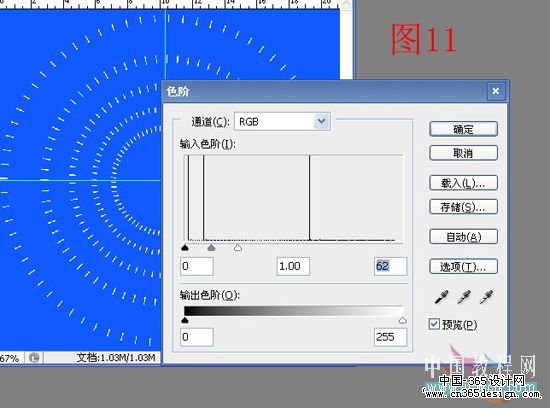This screenshot has height=408, width=550.
Task: Click the 取消 button
Action: coord(463,153)
